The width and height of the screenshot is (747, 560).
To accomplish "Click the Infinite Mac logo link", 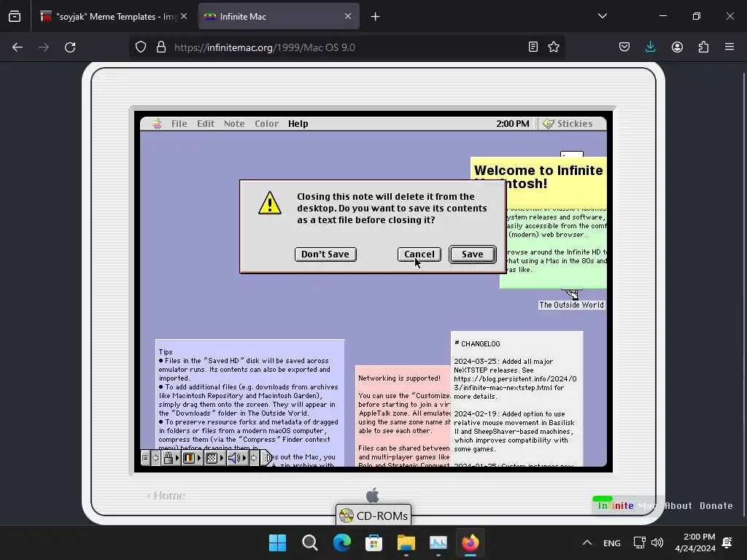I will tap(626, 506).
